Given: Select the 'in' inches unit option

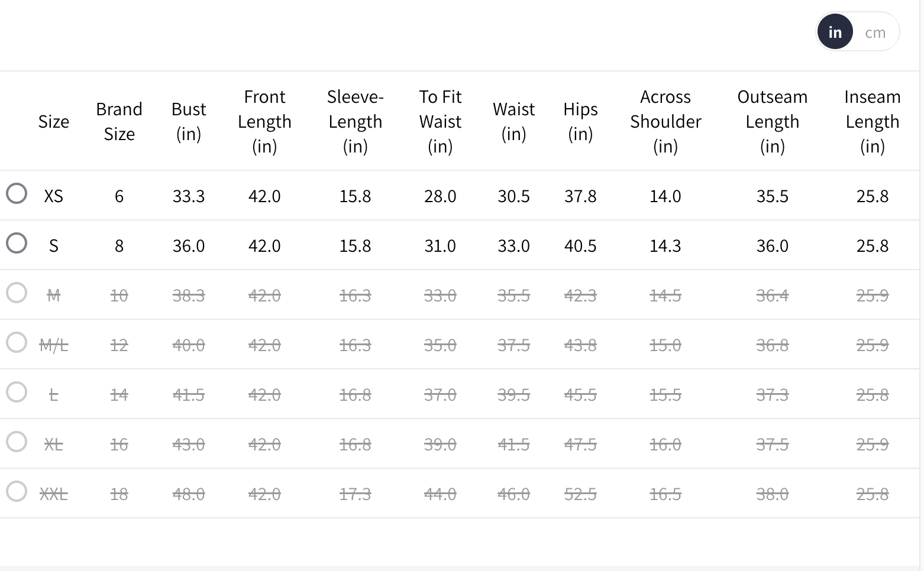Looking at the screenshot, I should click(835, 33).
